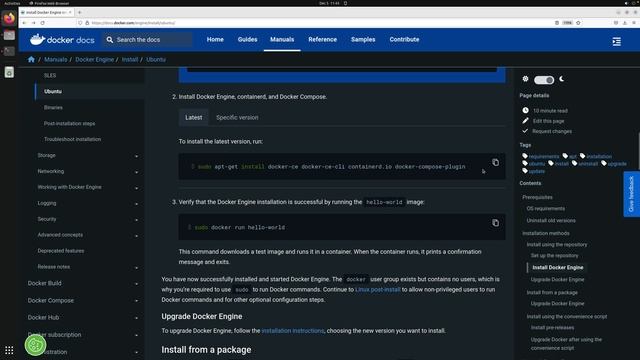Click the tag icon next to uninstall
The height and width of the screenshot is (360, 640).
[x=574, y=163]
